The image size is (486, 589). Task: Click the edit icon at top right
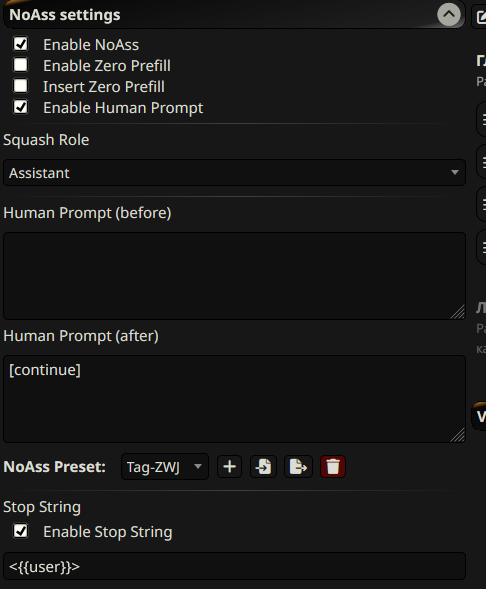pyautogui.click(x=480, y=17)
